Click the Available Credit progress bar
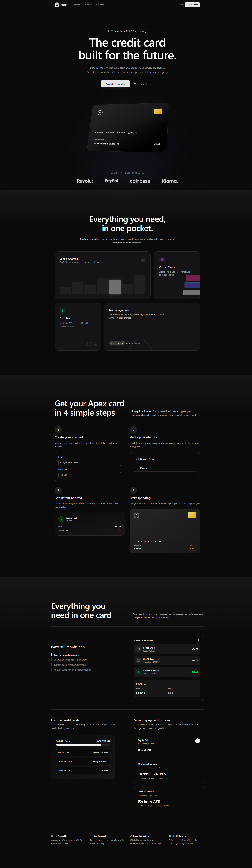The height and width of the screenshot is (868, 252). [x=83, y=745]
